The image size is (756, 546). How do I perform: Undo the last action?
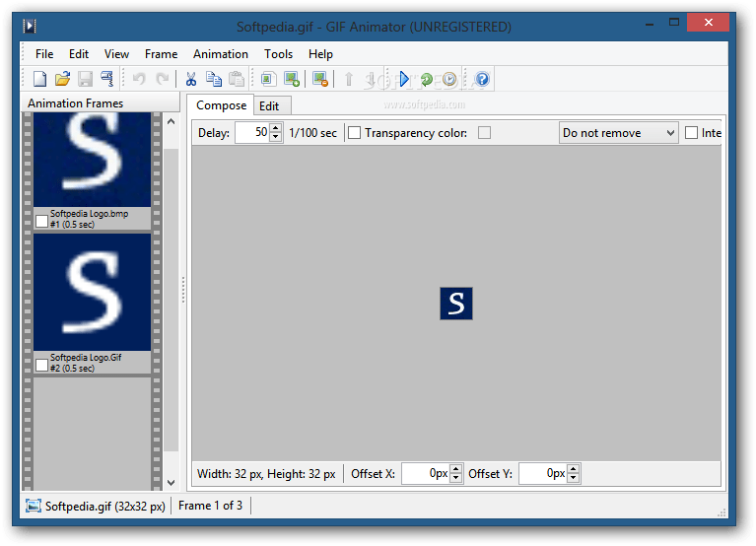click(x=139, y=79)
